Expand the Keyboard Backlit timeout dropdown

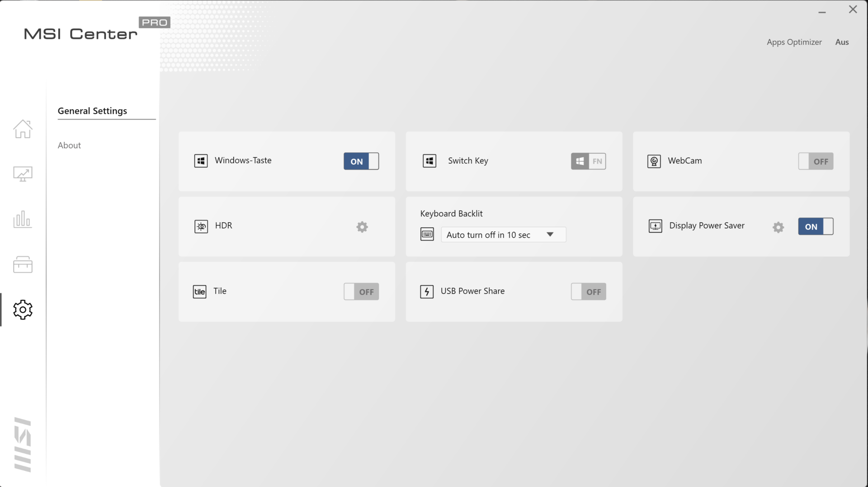click(x=504, y=234)
